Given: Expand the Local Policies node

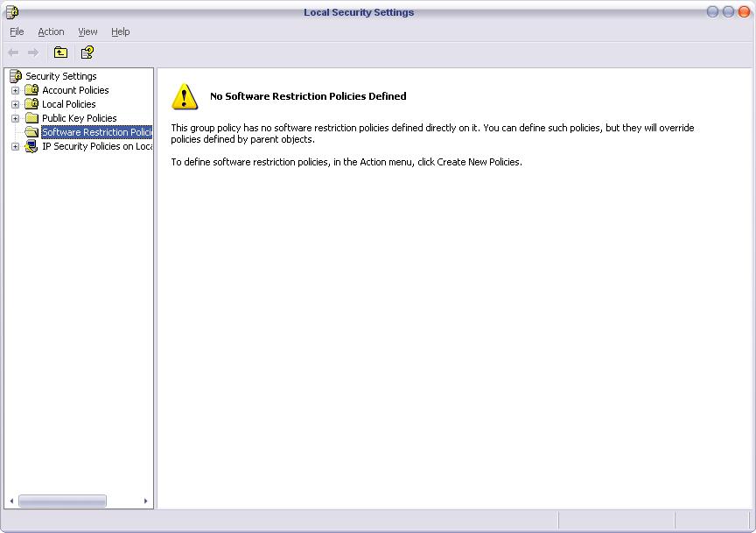Looking at the screenshot, I should tap(16, 104).
